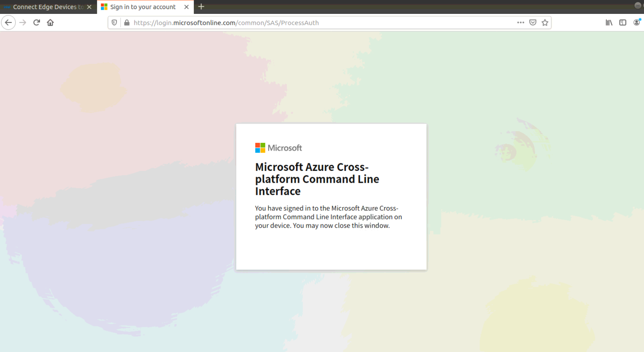Click the forward navigation arrow
The width and height of the screenshot is (644, 352).
[23, 22]
